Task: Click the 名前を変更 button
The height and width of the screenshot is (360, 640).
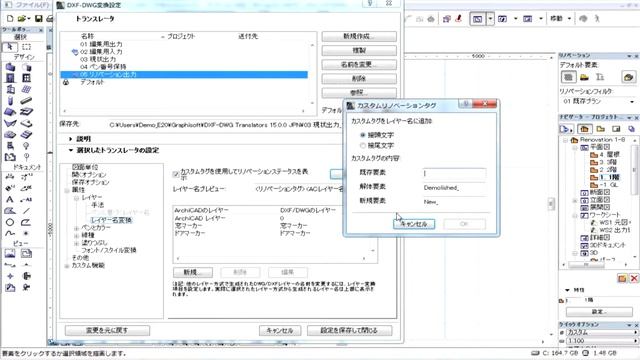Action: pos(359,65)
